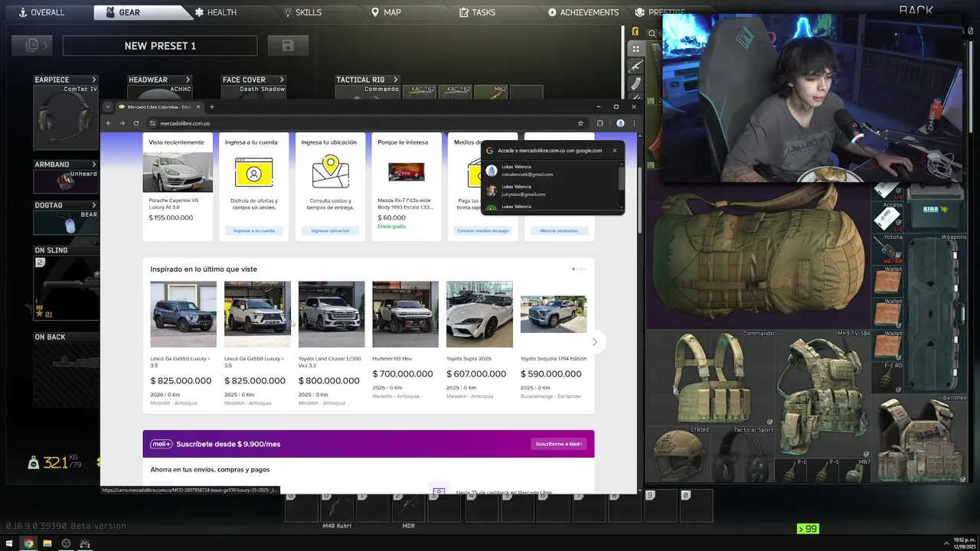The width and height of the screenshot is (980, 551).
Task: Show next carousel items with right arrow
Action: [595, 342]
